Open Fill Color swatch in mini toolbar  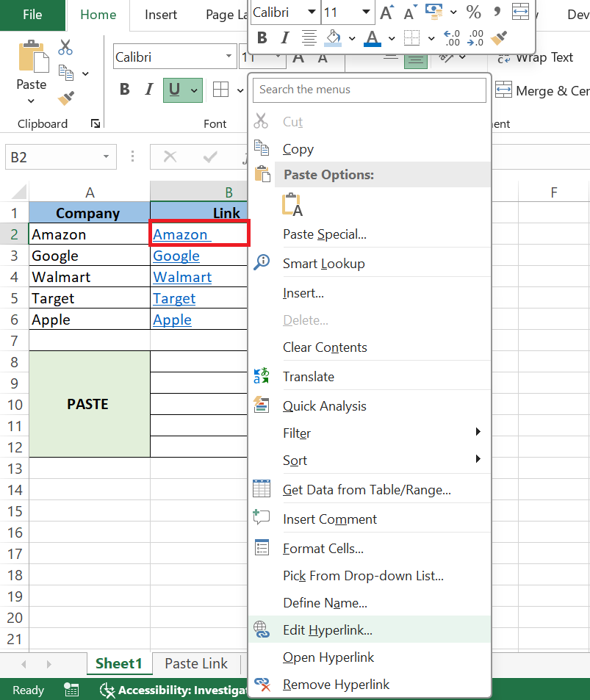(334, 38)
